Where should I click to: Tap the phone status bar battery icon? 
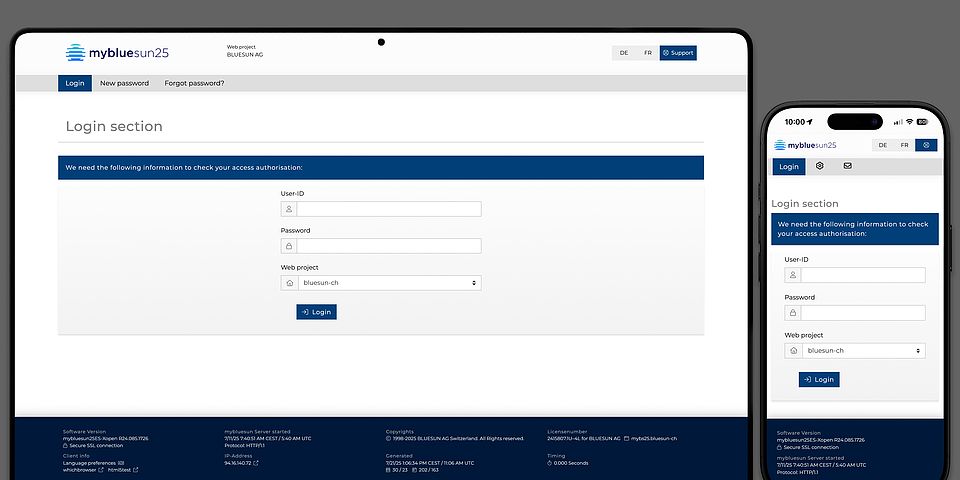pyautogui.click(x=922, y=122)
